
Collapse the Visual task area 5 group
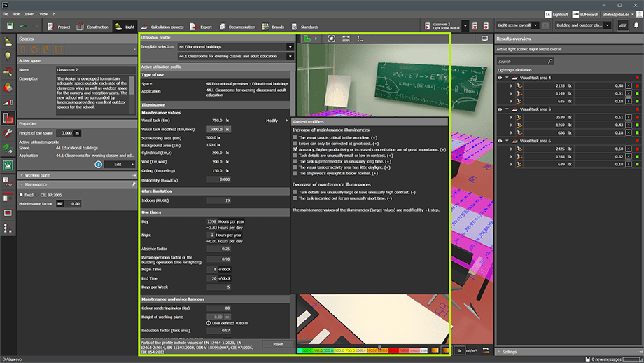(x=506, y=109)
